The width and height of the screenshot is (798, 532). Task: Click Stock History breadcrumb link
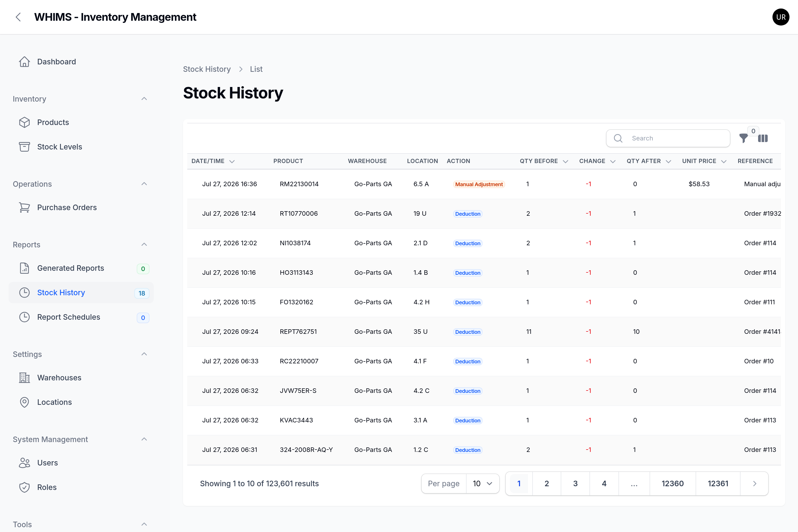(207, 69)
